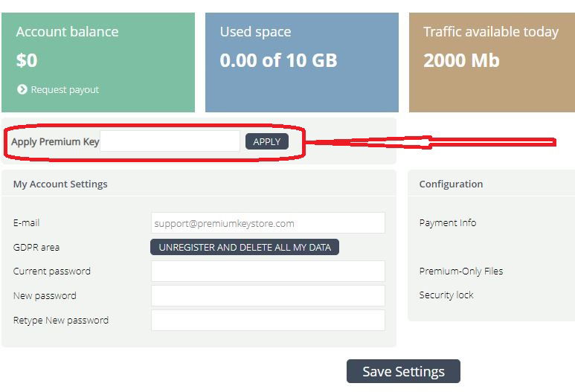This screenshot has width=575, height=392.
Task: Click the Request payout arrow icon
Action: click(x=22, y=89)
